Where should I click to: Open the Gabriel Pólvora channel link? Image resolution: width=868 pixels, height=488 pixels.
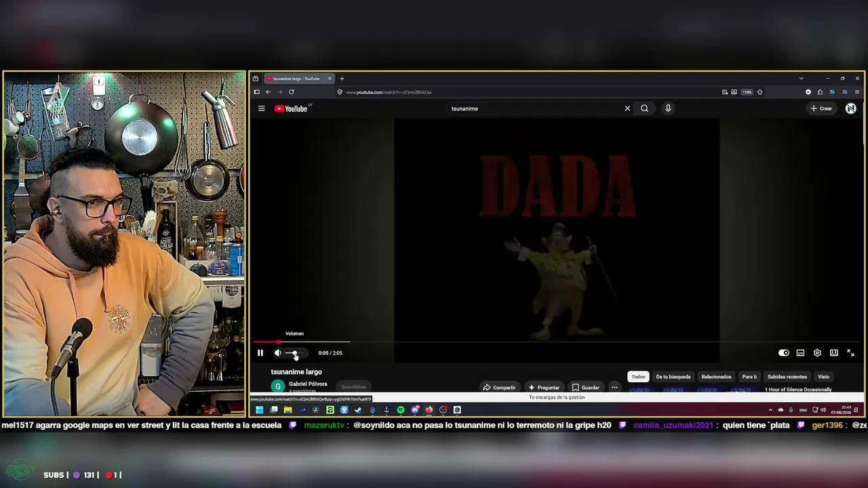pos(308,384)
